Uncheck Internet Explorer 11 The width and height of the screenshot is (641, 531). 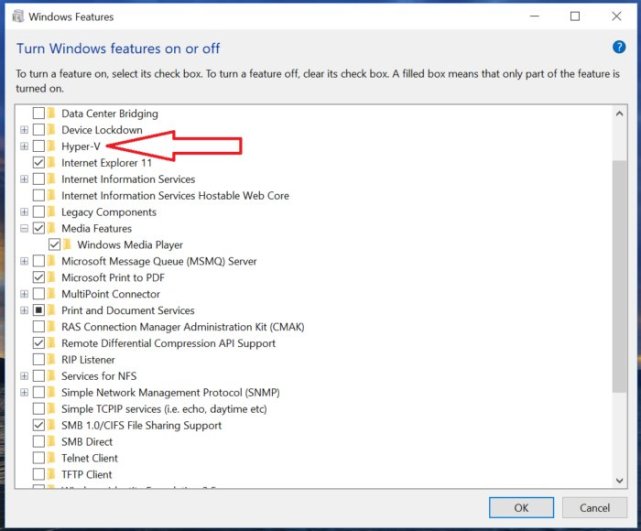click(38, 162)
